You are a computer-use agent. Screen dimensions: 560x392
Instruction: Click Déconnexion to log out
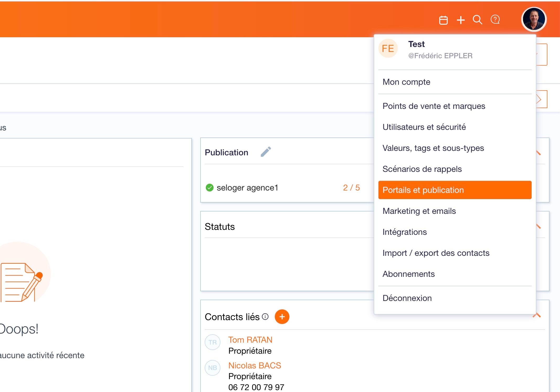point(407,298)
